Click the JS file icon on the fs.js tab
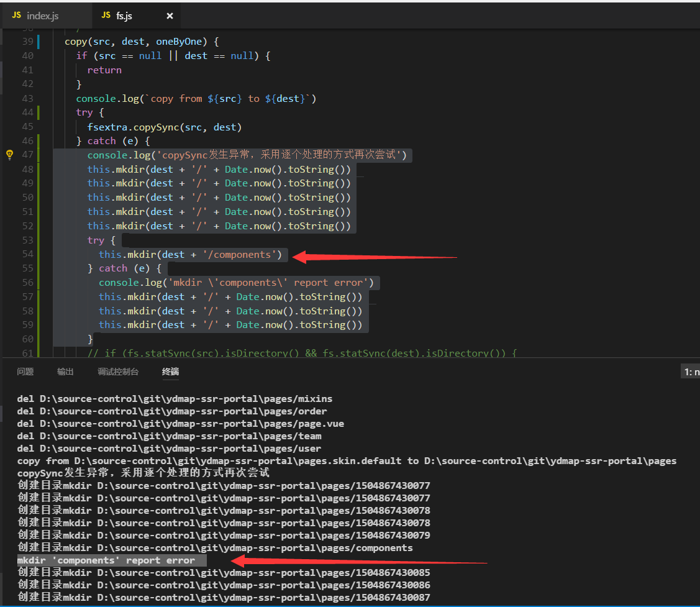Screen dimensions: 700x607 (106, 15)
